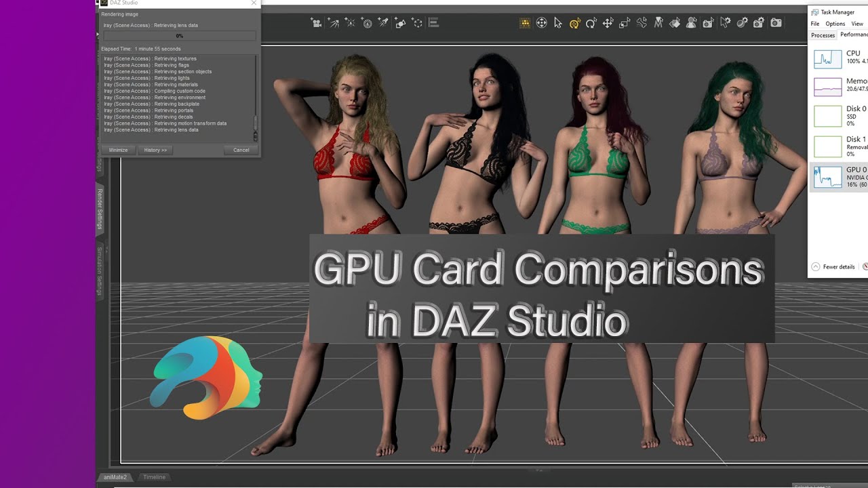Select the figure silhouette Region Navigator tool
Screen dimensions: 868x488
click(691, 23)
